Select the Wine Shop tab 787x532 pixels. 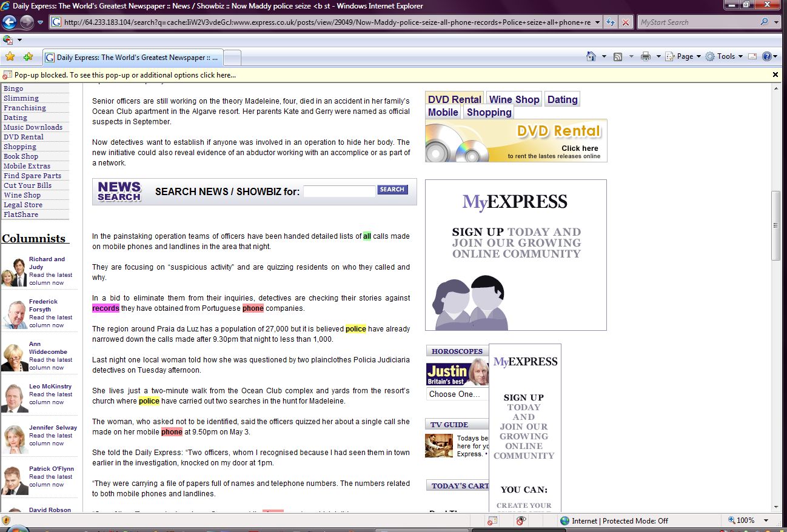(x=514, y=99)
